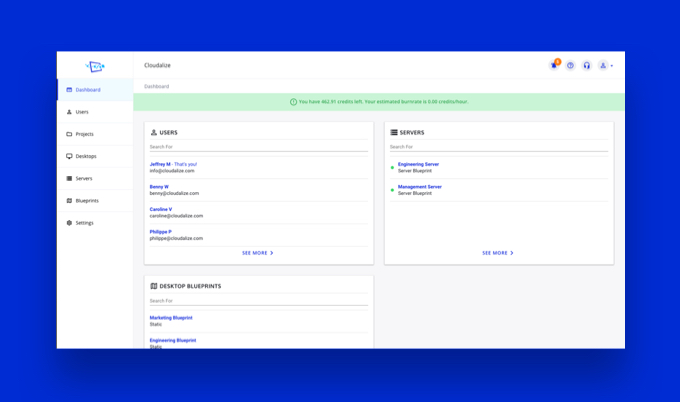Screen dimensions: 680x402
Task: Click the info@cloudalize.com email text
Action: (172, 171)
